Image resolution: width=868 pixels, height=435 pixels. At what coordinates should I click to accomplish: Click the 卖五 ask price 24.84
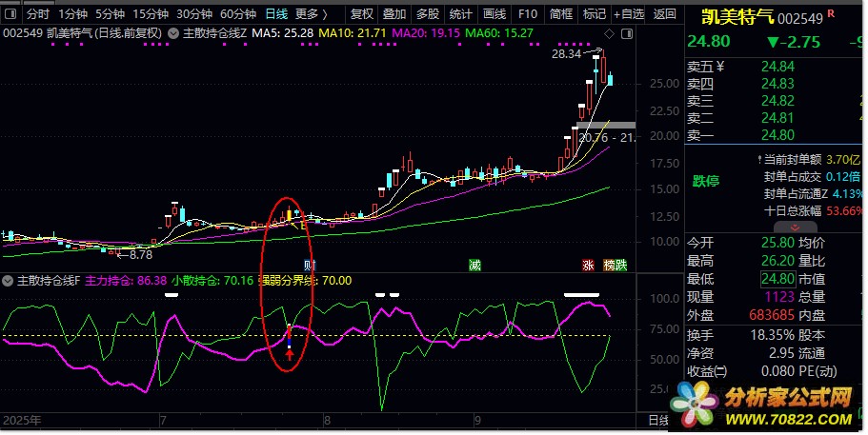click(x=777, y=67)
